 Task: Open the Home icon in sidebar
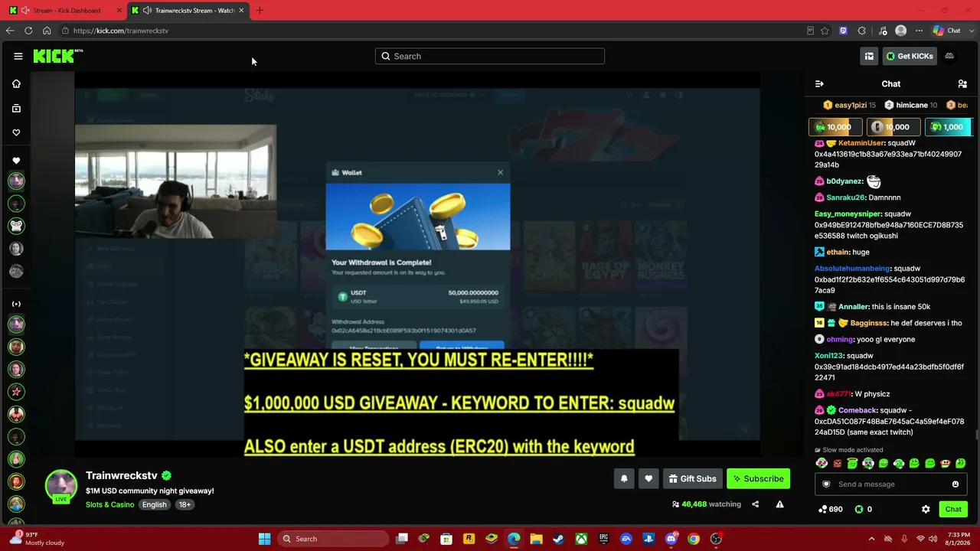16,83
